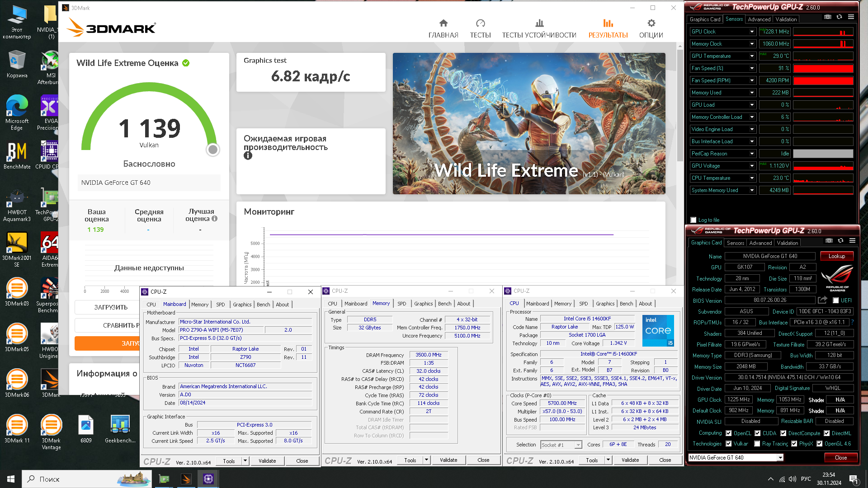Toggle Vulkan checkbox in GPU-Z Technologies
This screenshot has height=488, width=868.
pyautogui.click(x=728, y=444)
